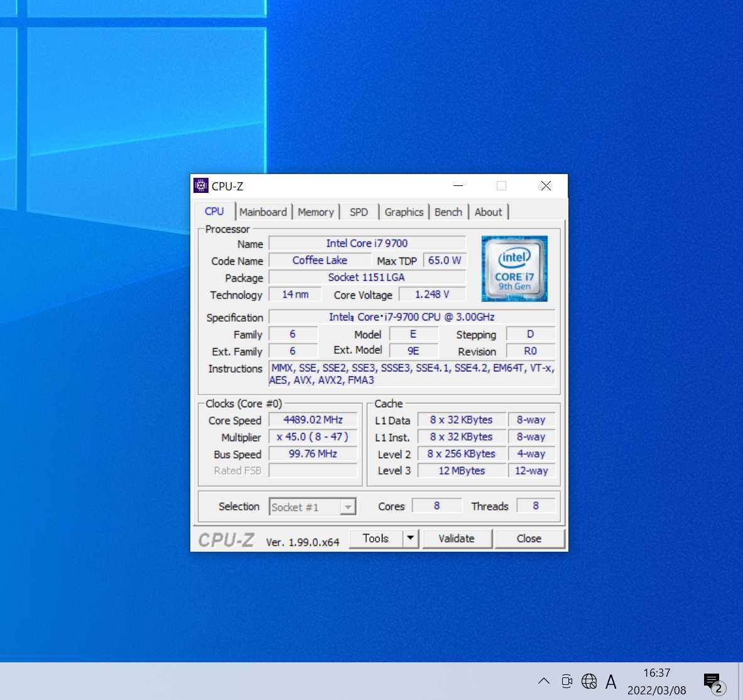743x700 pixels.
Task: Show hidden icons chevron in system tray
Action: [544, 681]
